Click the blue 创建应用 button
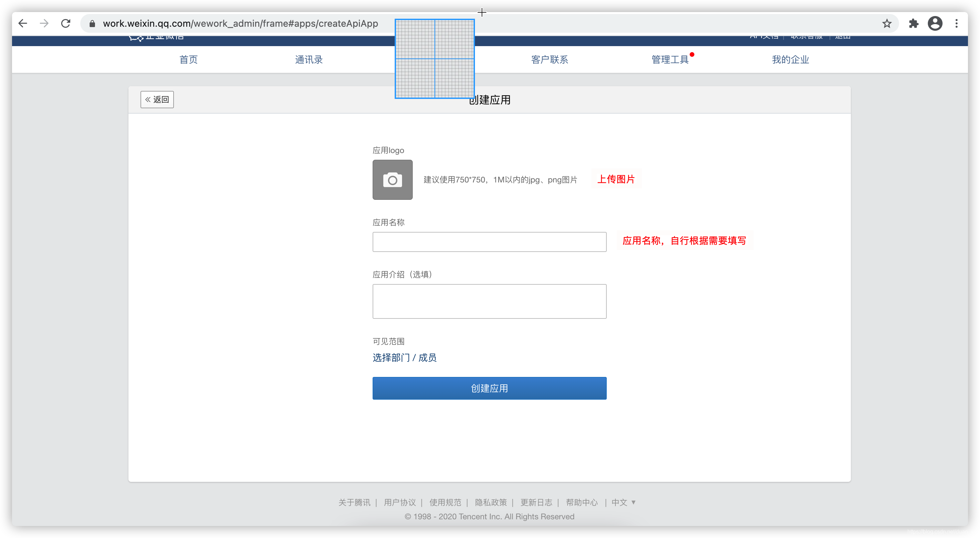This screenshot has height=538, width=980. pyautogui.click(x=489, y=388)
